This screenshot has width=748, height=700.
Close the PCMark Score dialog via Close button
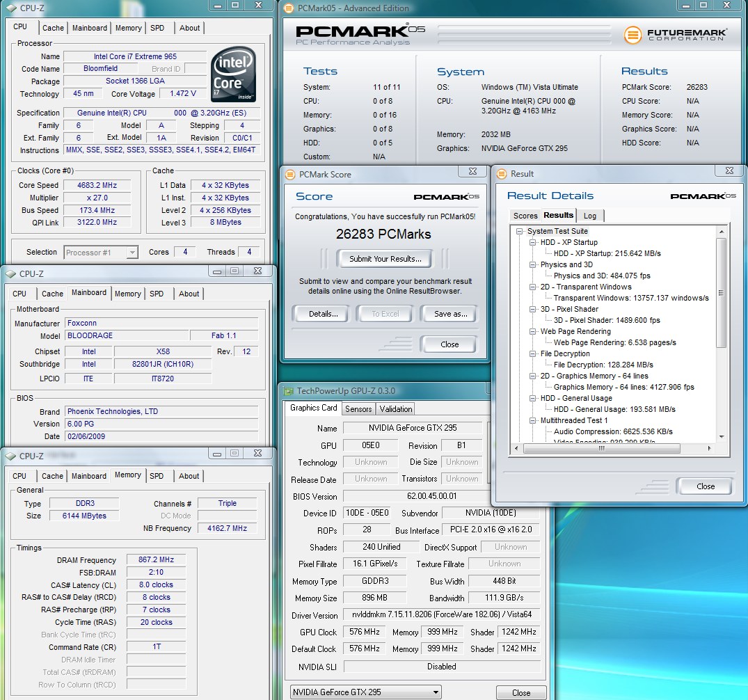pyautogui.click(x=449, y=344)
